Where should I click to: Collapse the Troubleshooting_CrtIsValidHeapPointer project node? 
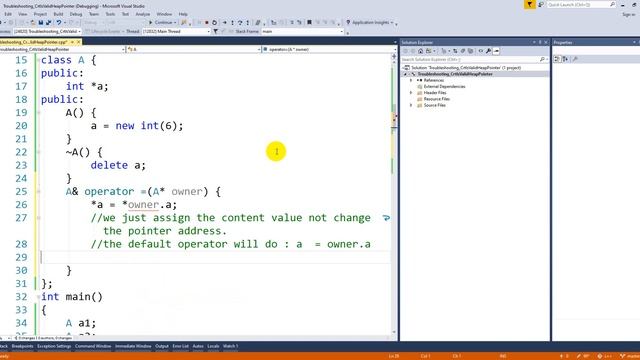pos(405,74)
